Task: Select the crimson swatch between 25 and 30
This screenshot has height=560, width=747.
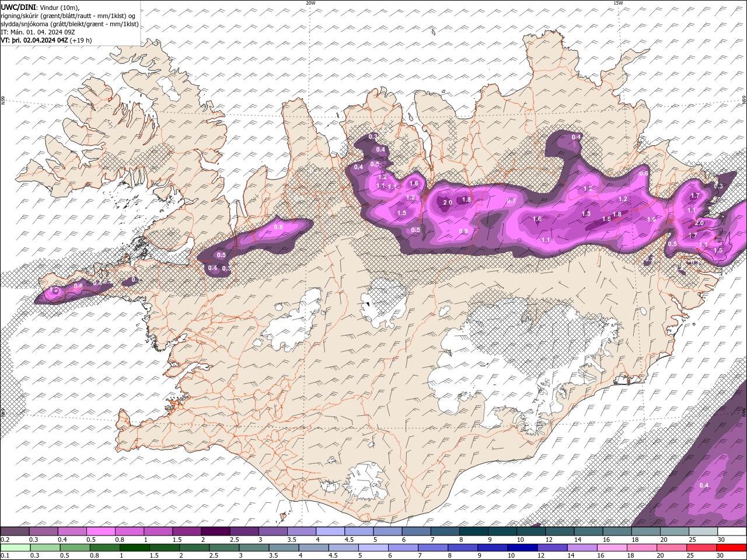Action: 701,548
